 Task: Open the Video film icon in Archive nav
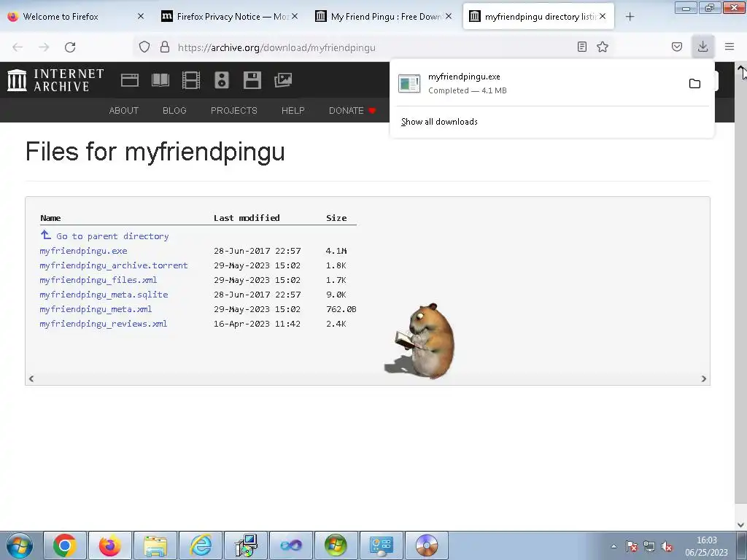(191, 80)
